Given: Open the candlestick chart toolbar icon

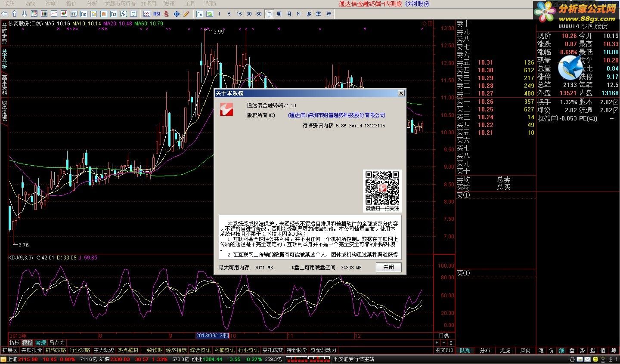Looking at the screenshot, I should click(x=64, y=14).
